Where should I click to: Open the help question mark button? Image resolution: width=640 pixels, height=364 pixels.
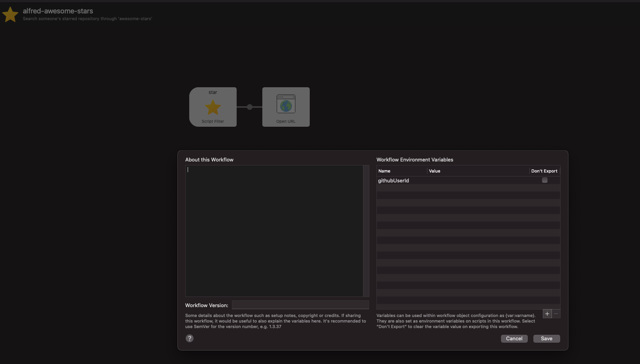[x=190, y=338]
